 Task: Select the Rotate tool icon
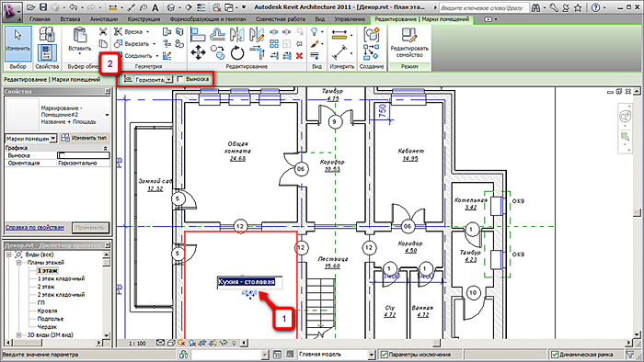(x=237, y=53)
